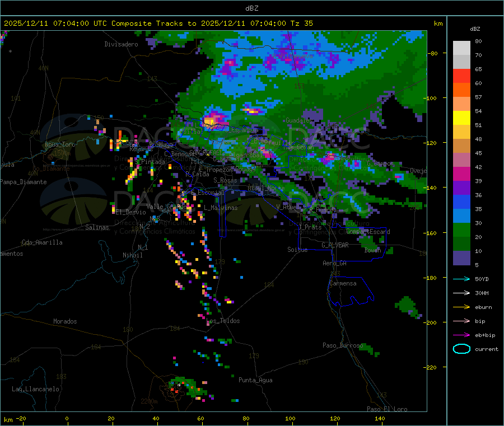
Task: Click the timestamp header '2025/12/11 07:04:00 UTC Composite Tracks'
Action: tap(93, 24)
